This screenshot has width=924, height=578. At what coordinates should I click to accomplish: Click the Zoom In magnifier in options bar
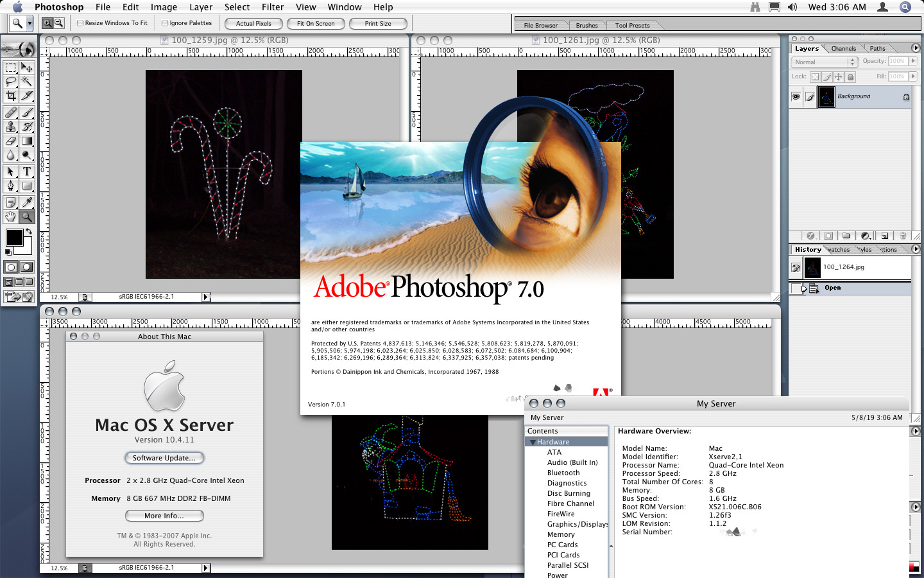47,23
